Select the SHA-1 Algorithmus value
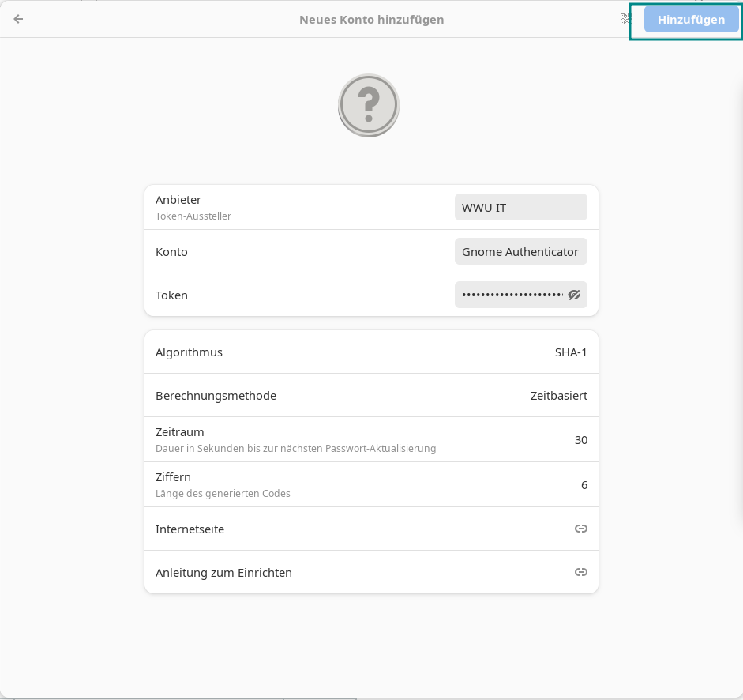Image resolution: width=743 pixels, height=700 pixels. click(x=571, y=352)
